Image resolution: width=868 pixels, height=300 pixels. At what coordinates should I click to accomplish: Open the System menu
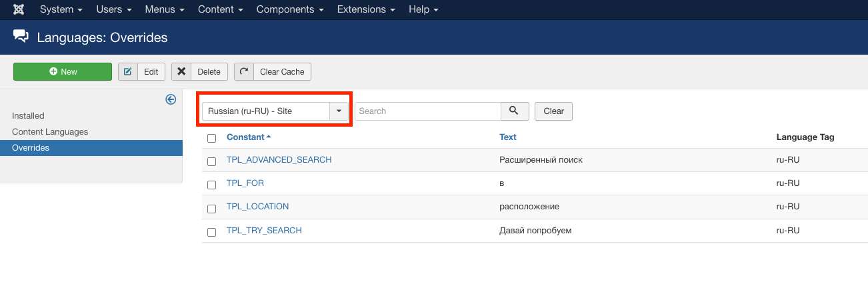pyautogui.click(x=61, y=10)
